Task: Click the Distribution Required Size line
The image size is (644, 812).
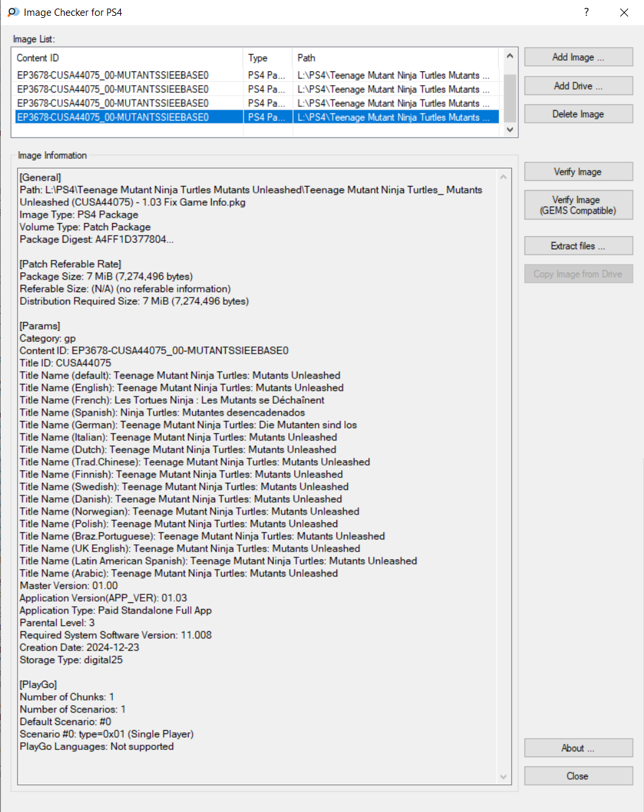Action: click(134, 301)
